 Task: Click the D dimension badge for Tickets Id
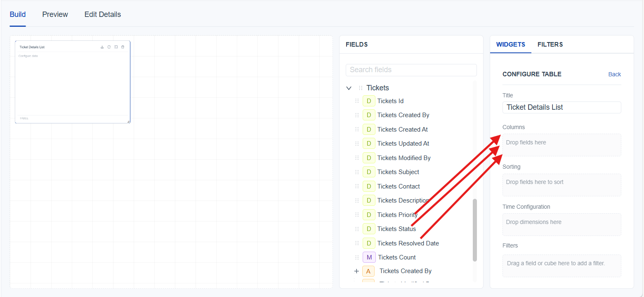tap(369, 101)
